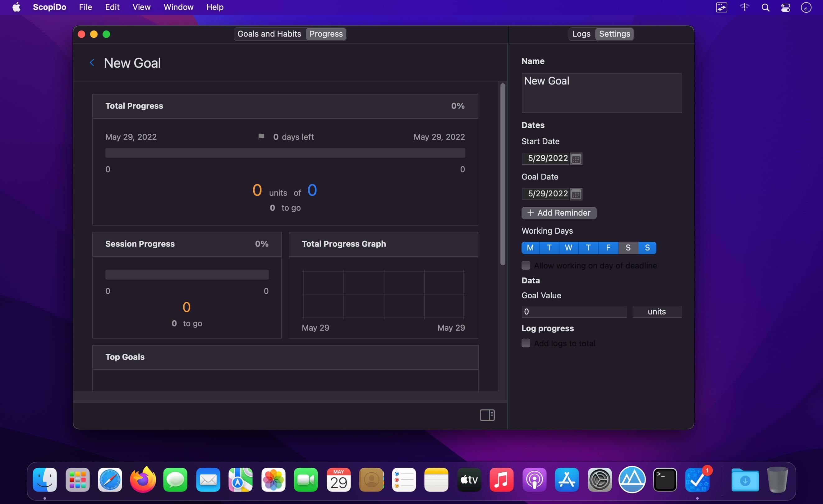Toggle Monday working day button

(530, 248)
